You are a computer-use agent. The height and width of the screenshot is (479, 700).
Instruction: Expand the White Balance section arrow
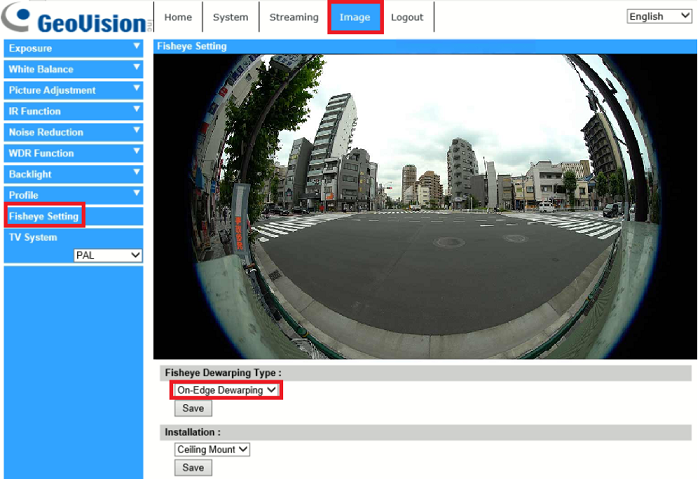(x=137, y=67)
